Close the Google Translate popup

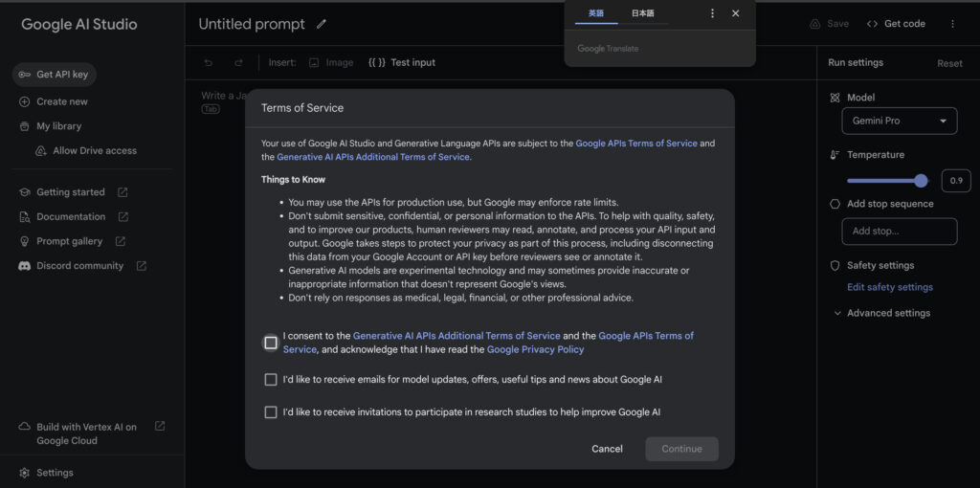click(736, 13)
